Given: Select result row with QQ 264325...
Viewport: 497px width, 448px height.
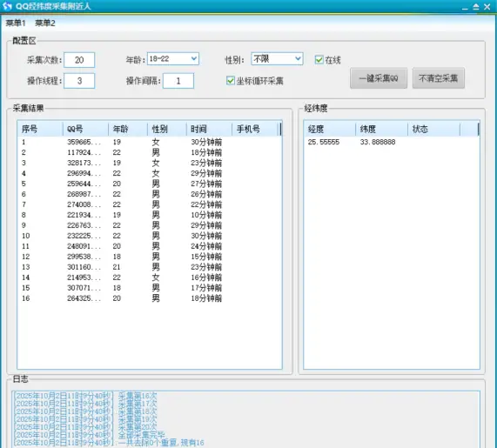Looking at the screenshot, I should pyautogui.click(x=150, y=298).
